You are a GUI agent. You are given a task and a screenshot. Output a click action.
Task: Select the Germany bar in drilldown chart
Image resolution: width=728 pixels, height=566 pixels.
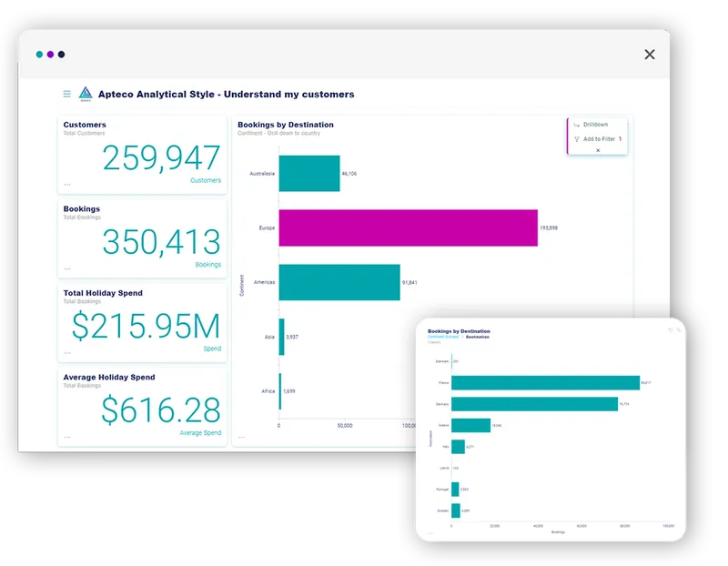tap(534, 404)
